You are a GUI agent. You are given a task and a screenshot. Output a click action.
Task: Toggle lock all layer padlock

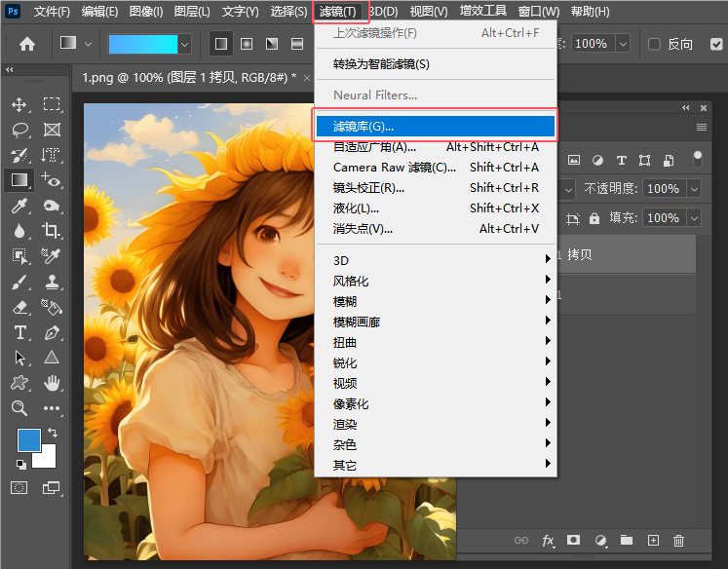(594, 218)
